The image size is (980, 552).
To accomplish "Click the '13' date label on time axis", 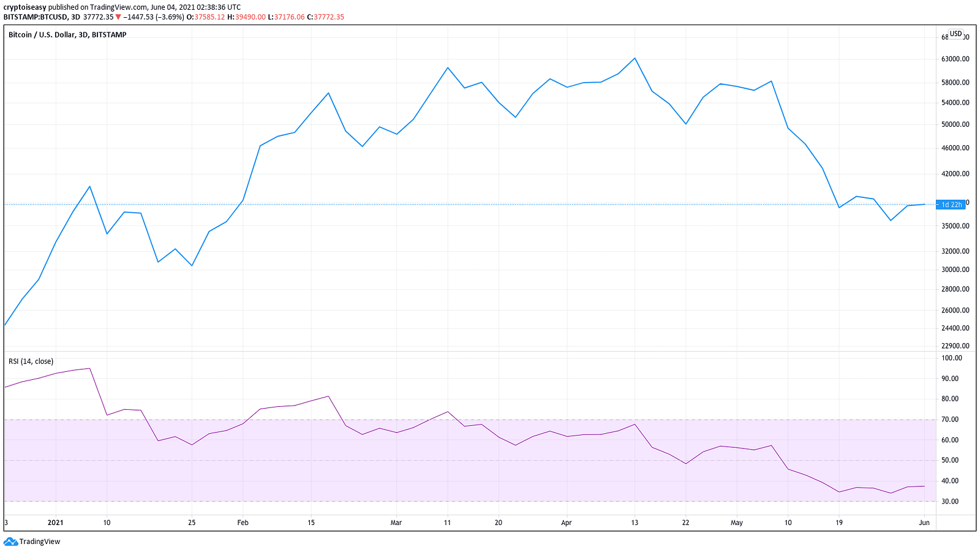I will (x=635, y=523).
